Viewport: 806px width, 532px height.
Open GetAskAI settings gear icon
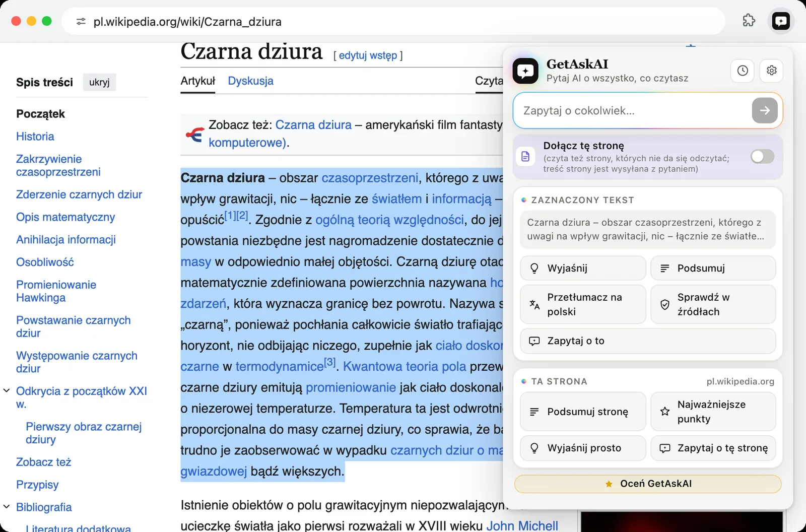coord(772,71)
